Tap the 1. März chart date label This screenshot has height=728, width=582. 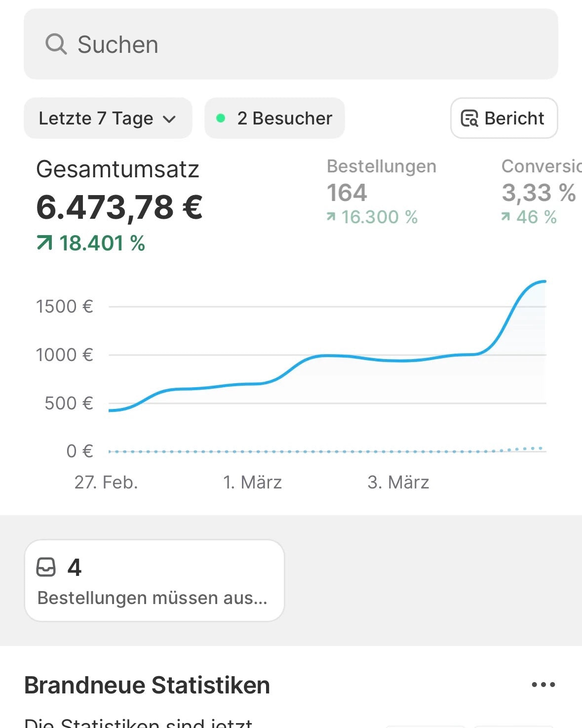click(x=252, y=482)
